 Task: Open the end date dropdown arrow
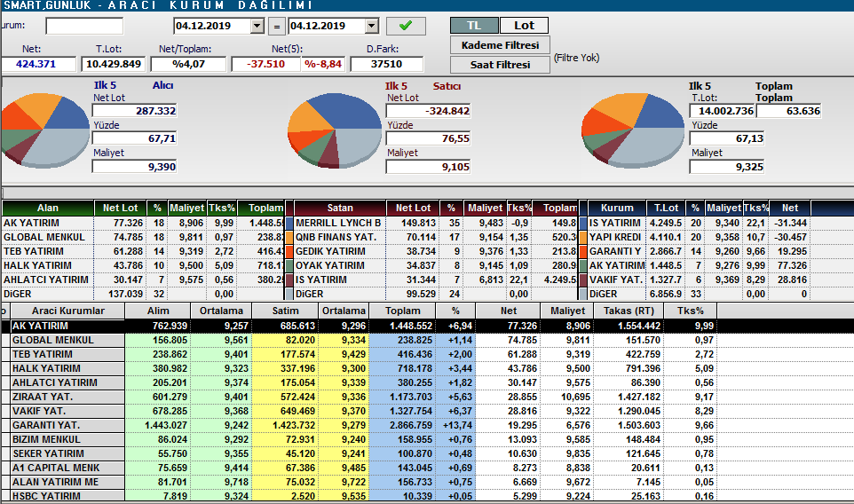click(x=371, y=26)
